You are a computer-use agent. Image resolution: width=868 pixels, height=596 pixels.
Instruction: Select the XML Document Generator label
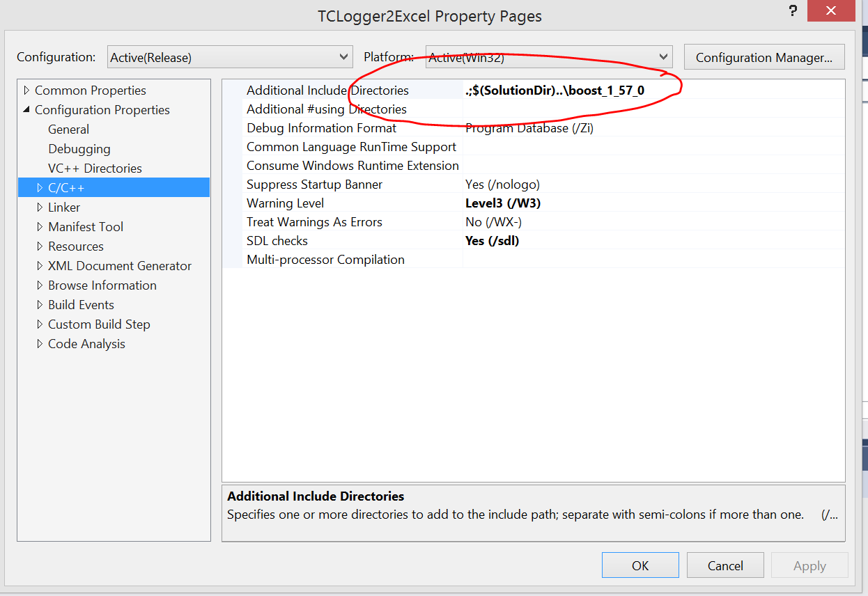120,266
